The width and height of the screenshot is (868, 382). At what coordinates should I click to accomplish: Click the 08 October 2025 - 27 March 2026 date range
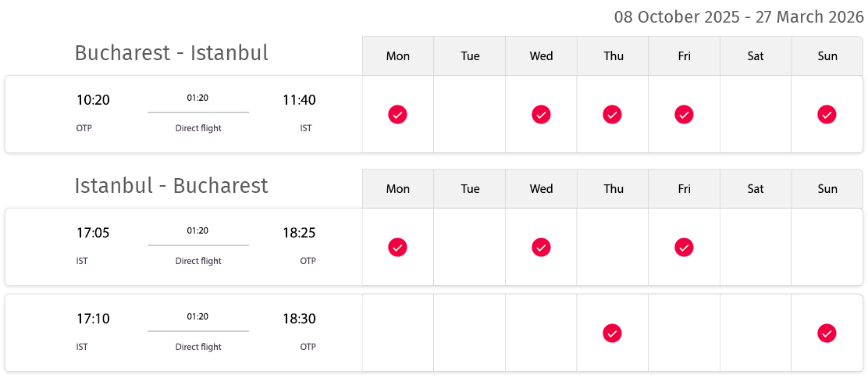coord(738,16)
